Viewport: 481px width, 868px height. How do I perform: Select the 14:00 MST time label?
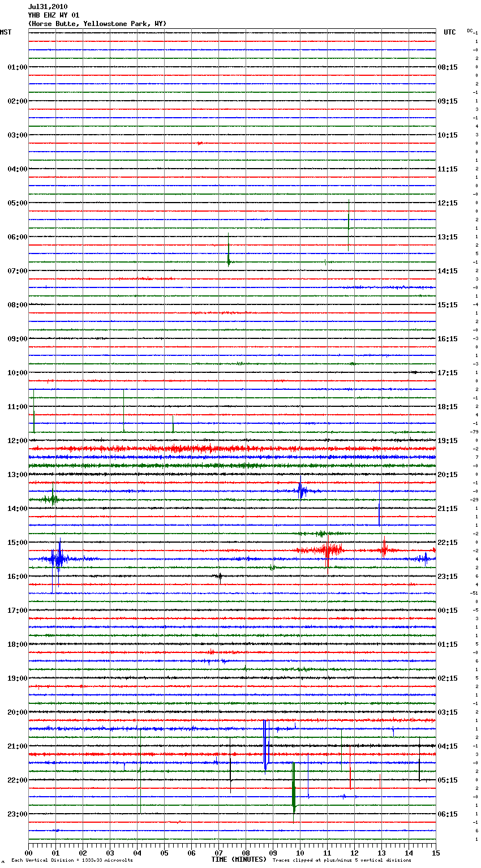pos(17,509)
